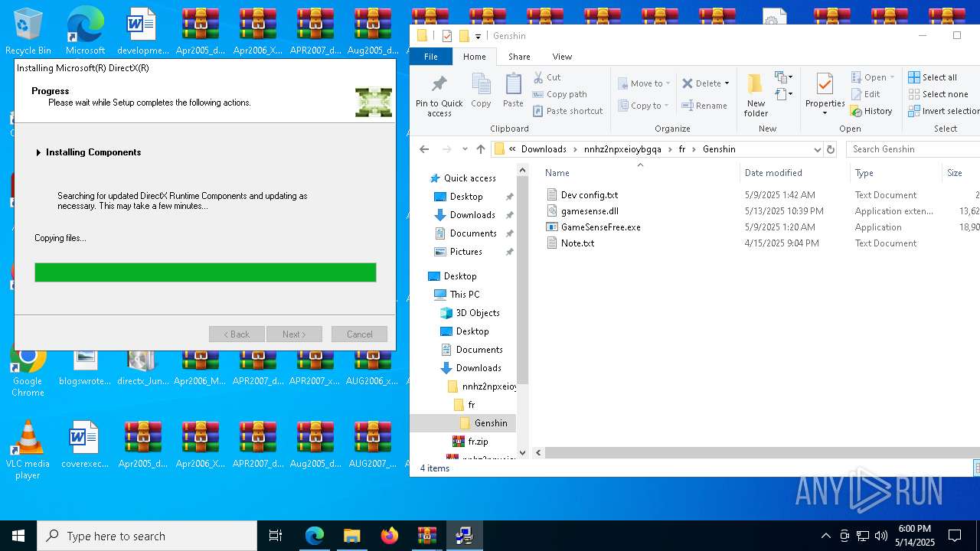Switch to the Share ribbon tab

tap(519, 57)
